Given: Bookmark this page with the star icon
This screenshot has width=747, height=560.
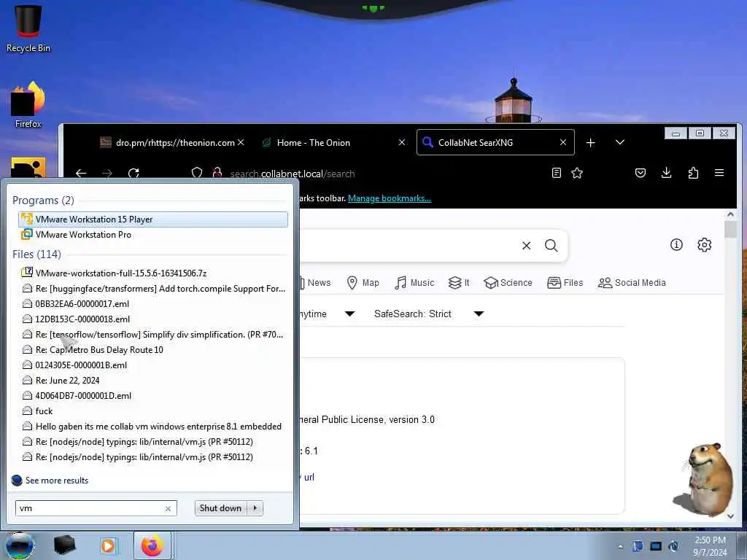Looking at the screenshot, I should point(577,173).
